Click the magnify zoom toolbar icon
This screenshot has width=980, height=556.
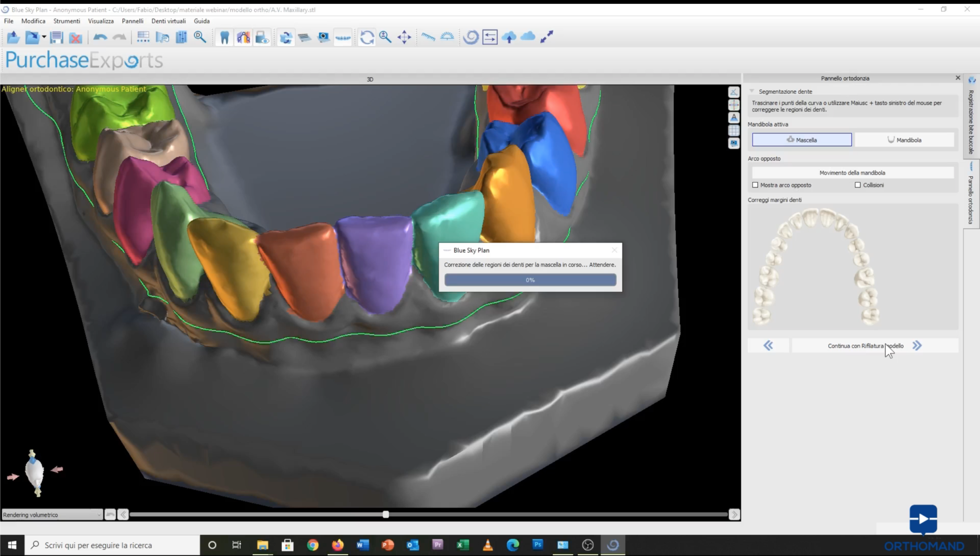[385, 37]
